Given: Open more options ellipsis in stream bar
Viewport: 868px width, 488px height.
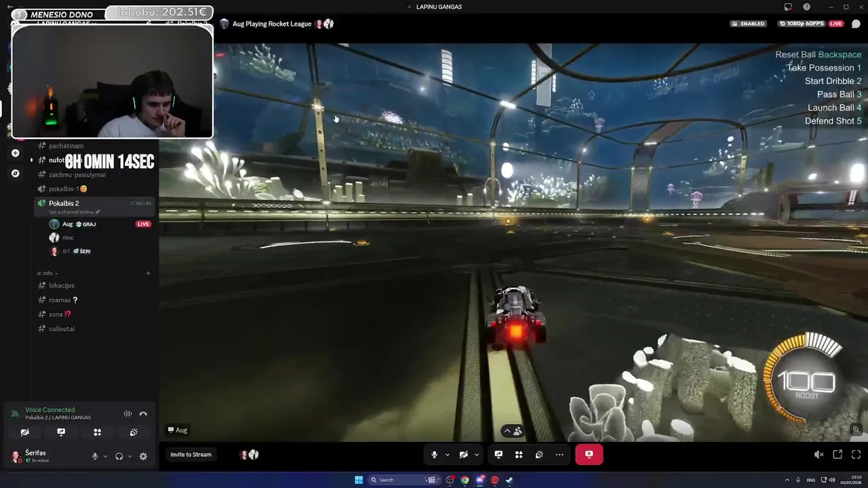Looking at the screenshot, I should click(x=559, y=454).
